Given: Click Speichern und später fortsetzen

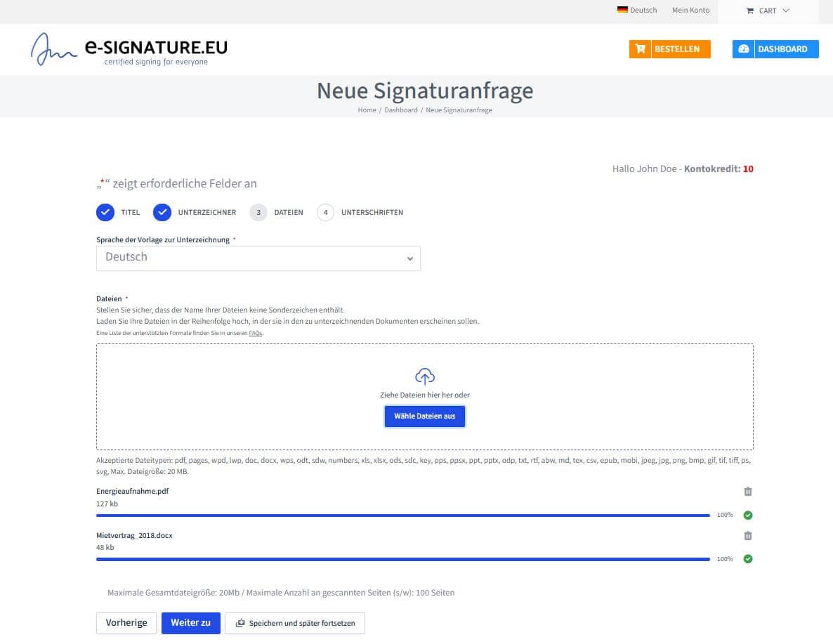Looking at the screenshot, I should (295, 623).
